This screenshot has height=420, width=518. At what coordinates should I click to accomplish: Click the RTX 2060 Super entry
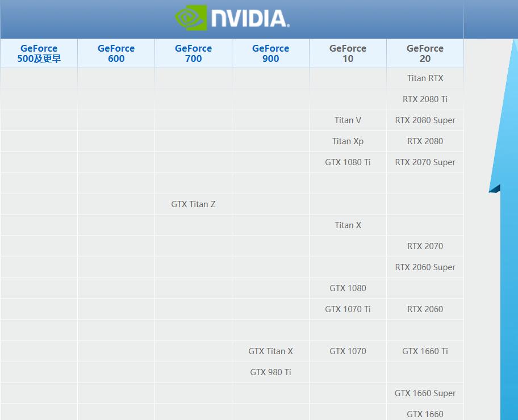pyautogui.click(x=425, y=267)
